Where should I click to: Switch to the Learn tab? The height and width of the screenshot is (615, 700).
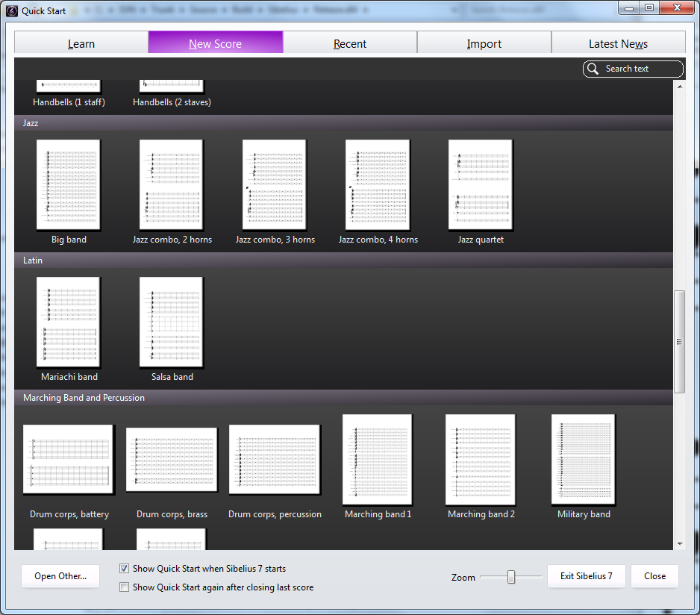click(x=81, y=43)
